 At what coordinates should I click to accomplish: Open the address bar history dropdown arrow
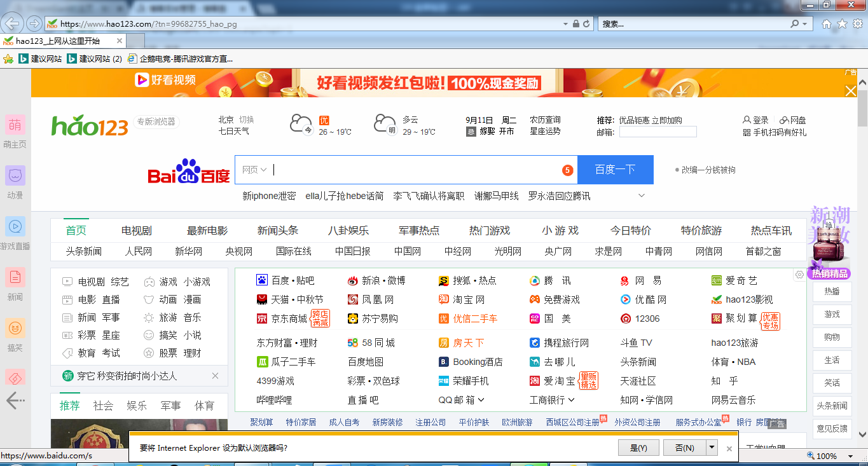tap(565, 24)
